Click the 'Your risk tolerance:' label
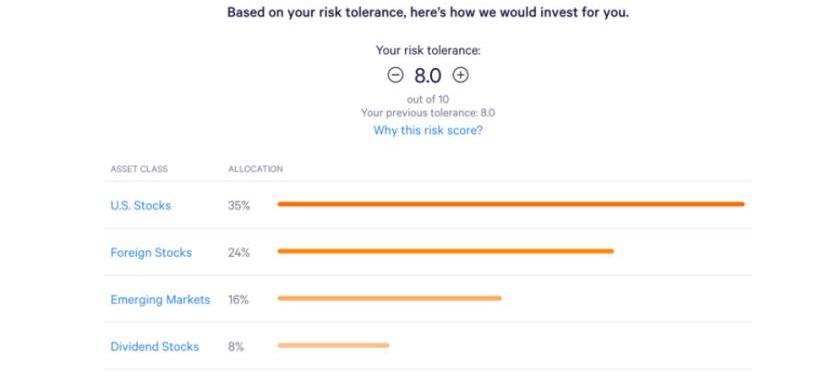Viewport: 831px width, 384px height. [428, 50]
